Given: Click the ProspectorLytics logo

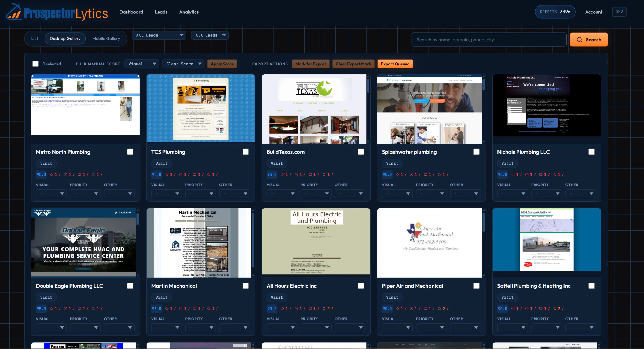Looking at the screenshot, I should pyautogui.click(x=57, y=12).
